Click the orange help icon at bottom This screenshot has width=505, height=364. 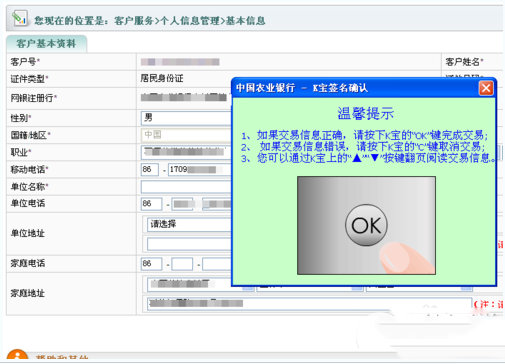point(17,355)
